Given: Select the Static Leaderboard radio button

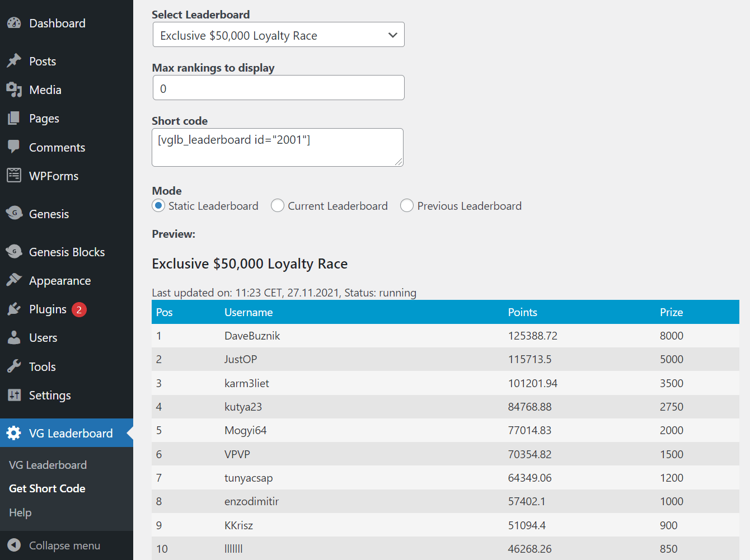Looking at the screenshot, I should click(x=158, y=205).
